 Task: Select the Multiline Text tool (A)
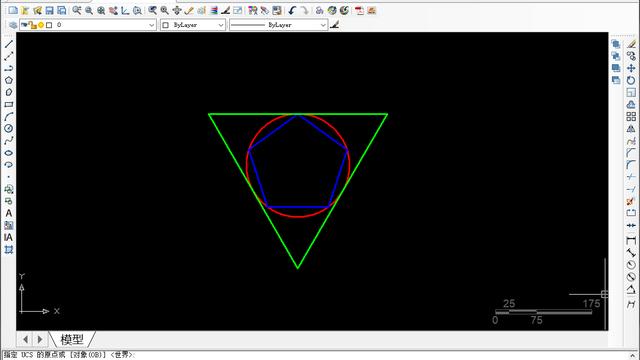tap(9, 213)
